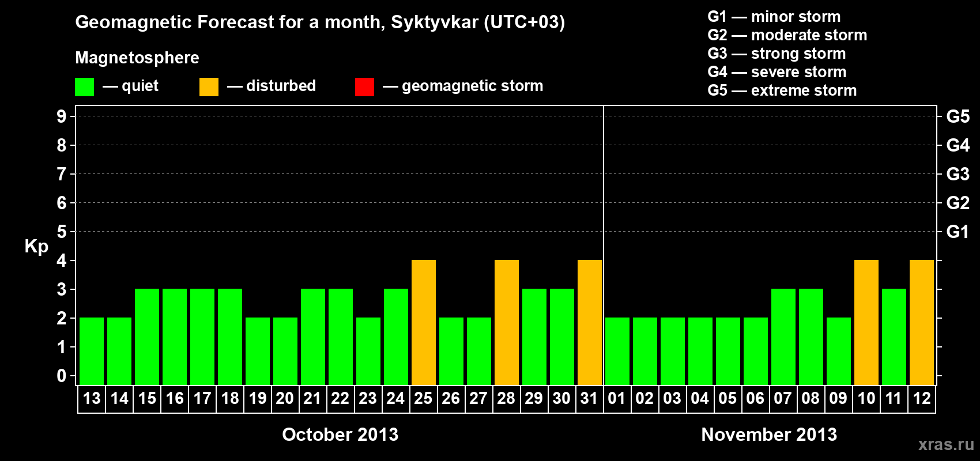
Task: Select the green bar for October 18
Action: [x=230, y=337]
